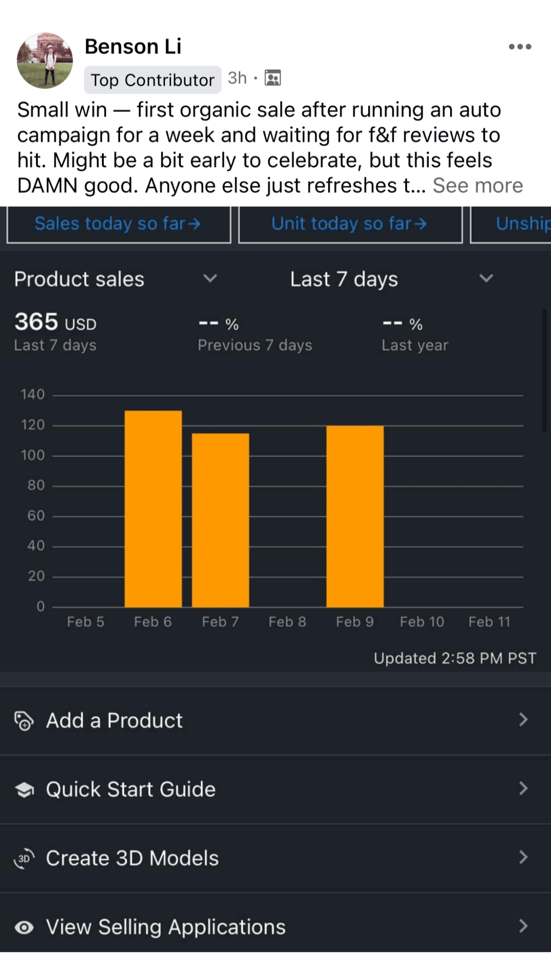
Task: Tap the group audience icon beside 3h
Action: (273, 78)
